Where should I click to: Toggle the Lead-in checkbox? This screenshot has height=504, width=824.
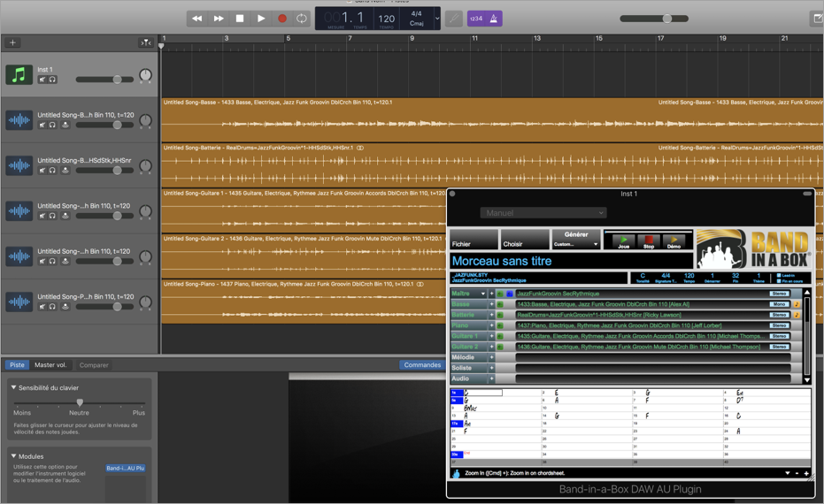point(779,276)
